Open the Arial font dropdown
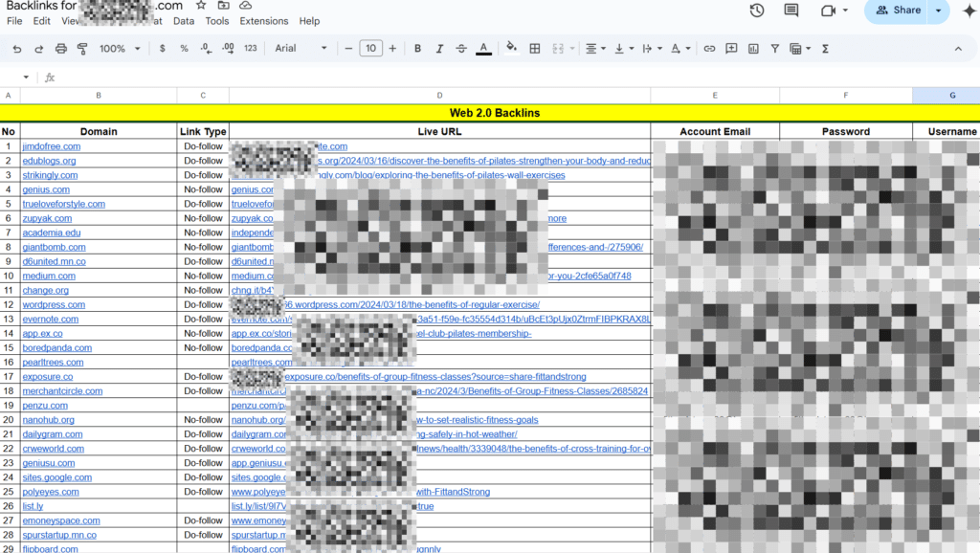Screen dimensions: 980x553 coord(301,49)
